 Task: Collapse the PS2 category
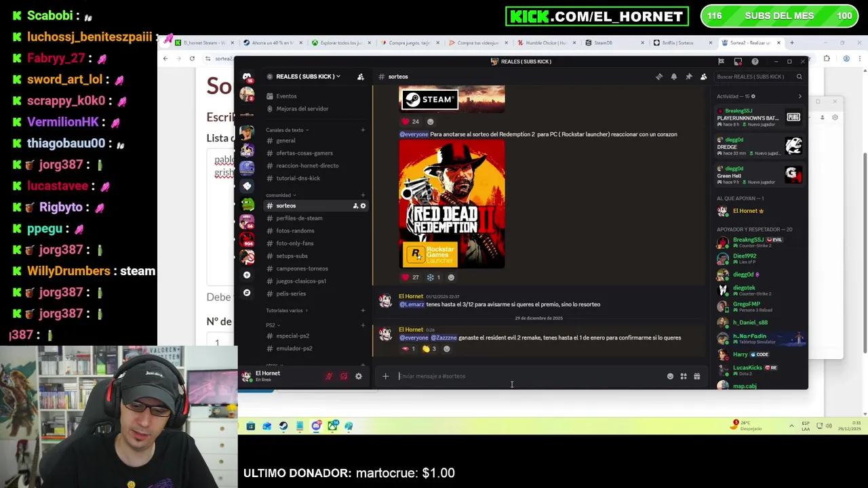pos(273,325)
